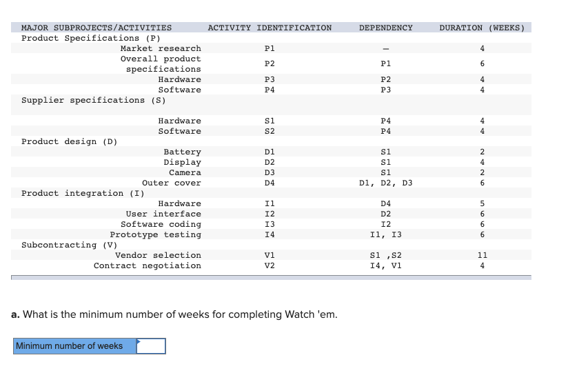Click the duration '5' in the I1 row
The image size is (588, 373).
pyautogui.click(x=483, y=203)
